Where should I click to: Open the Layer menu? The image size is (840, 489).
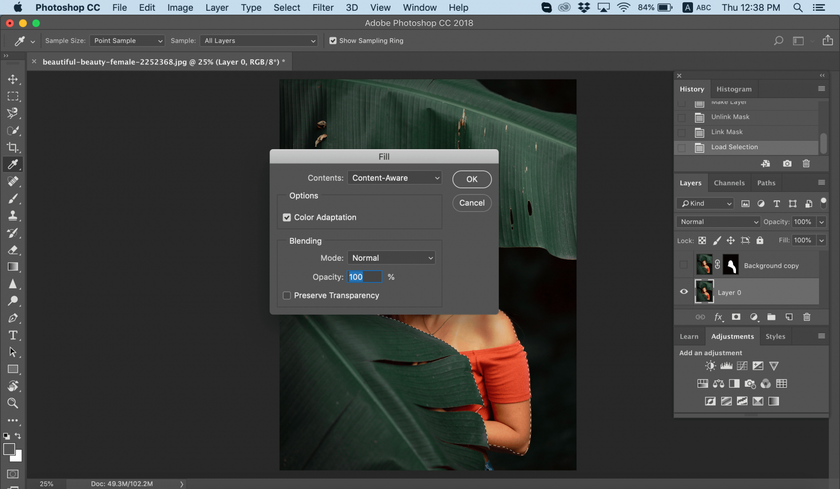tap(216, 7)
